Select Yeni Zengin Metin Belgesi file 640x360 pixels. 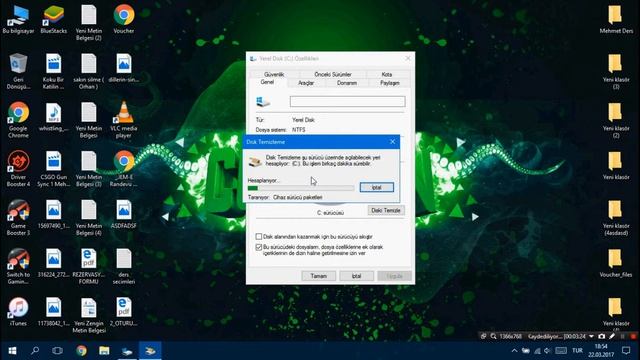click(x=89, y=315)
